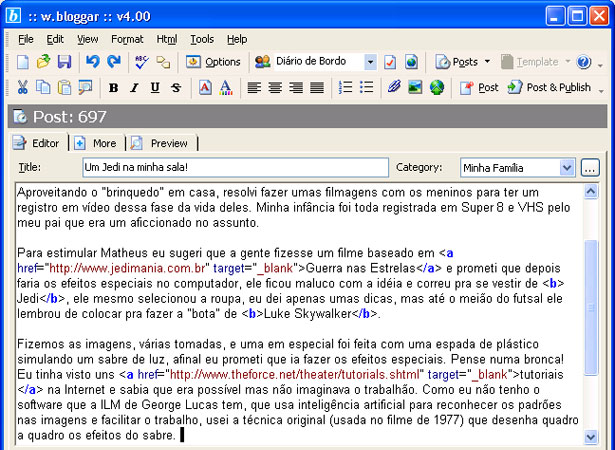Image resolution: width=615 pixels, height=450 pixels.
Task: Click the red checkmark page icon
Action: click(390, 62)
